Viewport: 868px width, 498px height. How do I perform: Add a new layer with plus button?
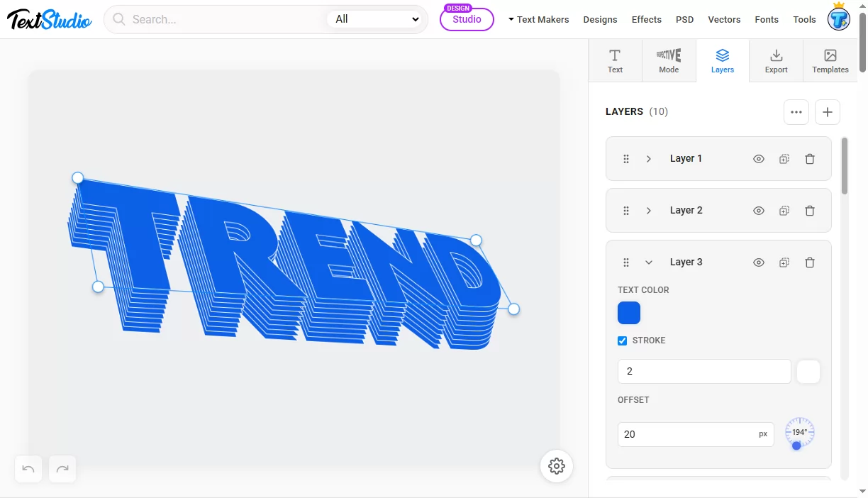828,112
